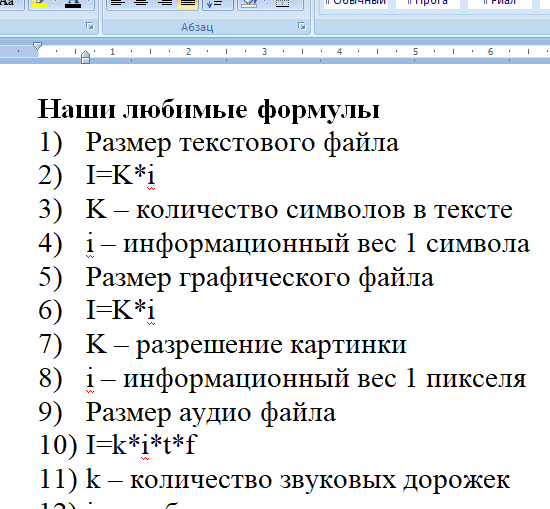Screen dimensions: 550x509
Task: Choose the Риал style
Action: point(500,4)
